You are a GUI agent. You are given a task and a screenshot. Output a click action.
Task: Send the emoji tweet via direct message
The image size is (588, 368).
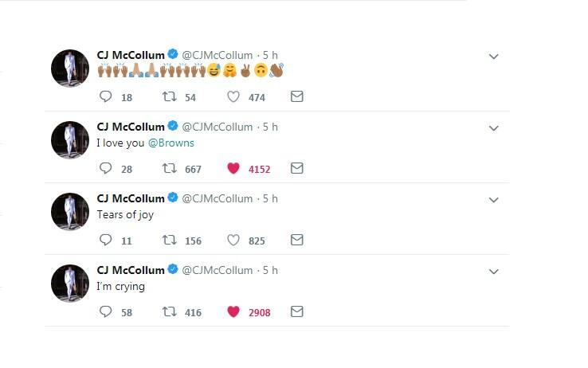(x=296, y=96)
